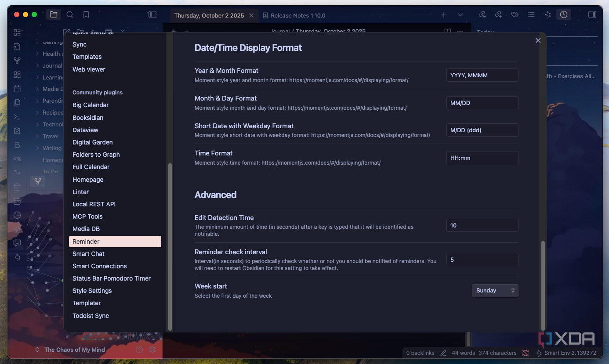609x364 pixels.
Task: Click the Short Date with Weekday Format field
Action: tap(482, 130)
